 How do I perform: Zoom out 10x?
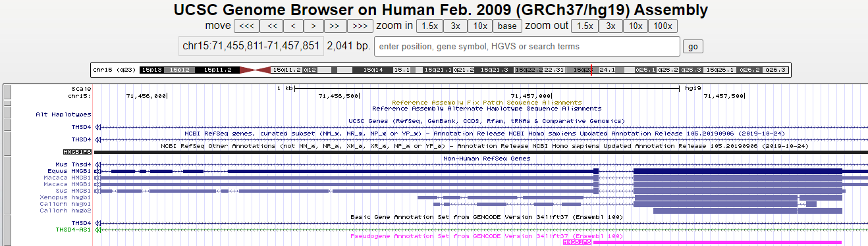click(635, 26)
